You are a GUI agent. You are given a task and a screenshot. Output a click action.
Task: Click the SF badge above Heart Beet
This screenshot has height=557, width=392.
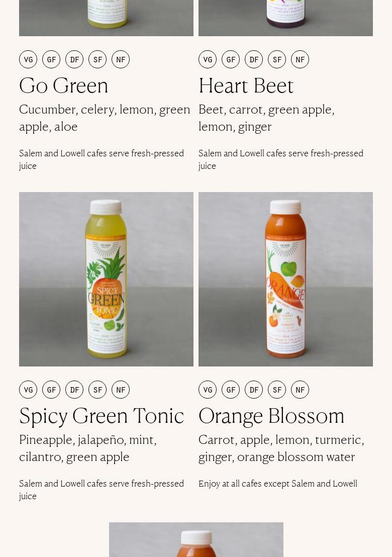[277, 59]
